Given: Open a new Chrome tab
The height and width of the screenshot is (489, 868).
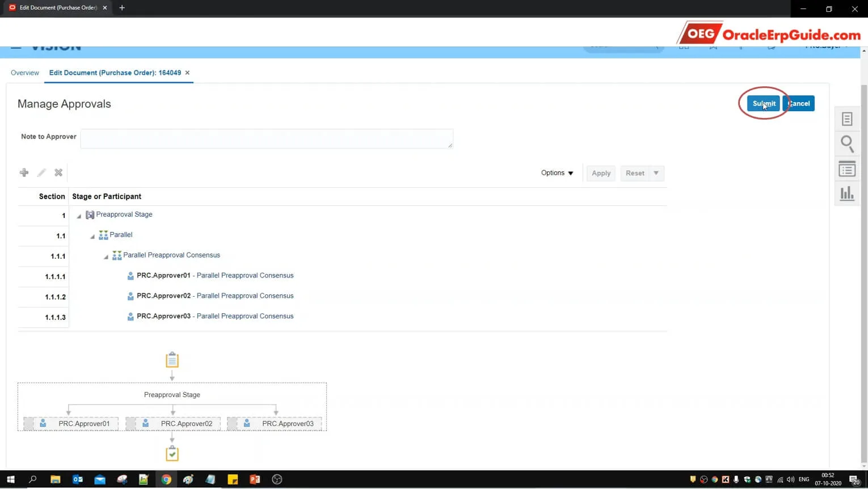Looking at the screenshot, I should click(x=122, y=8).
